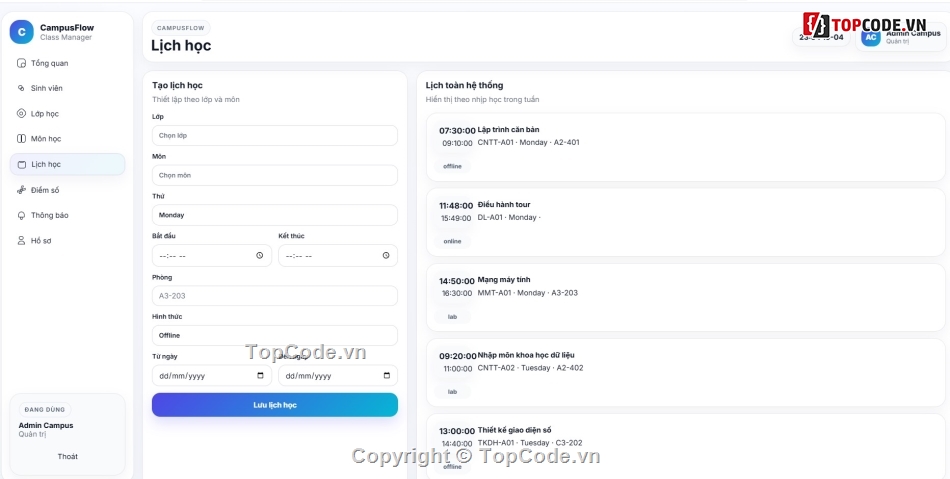
Task: Click the Lịch học calendar icon
Action: (x=22, y=164)
